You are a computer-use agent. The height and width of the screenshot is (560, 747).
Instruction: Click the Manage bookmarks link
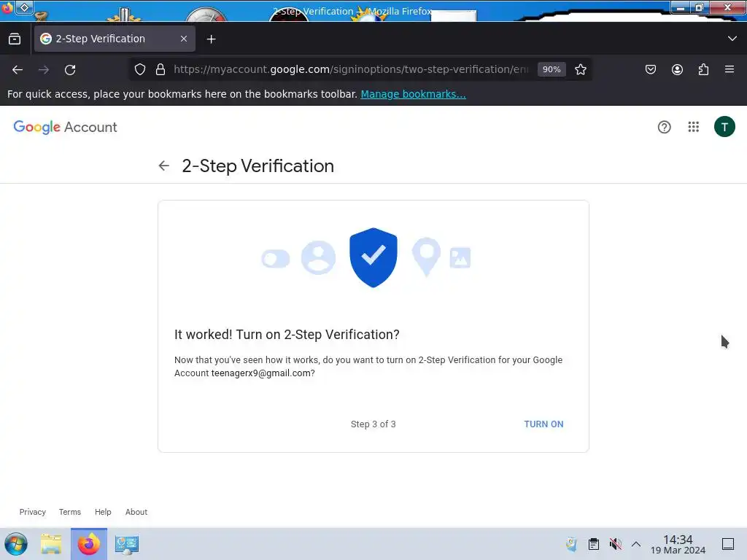tap(413, 94)
